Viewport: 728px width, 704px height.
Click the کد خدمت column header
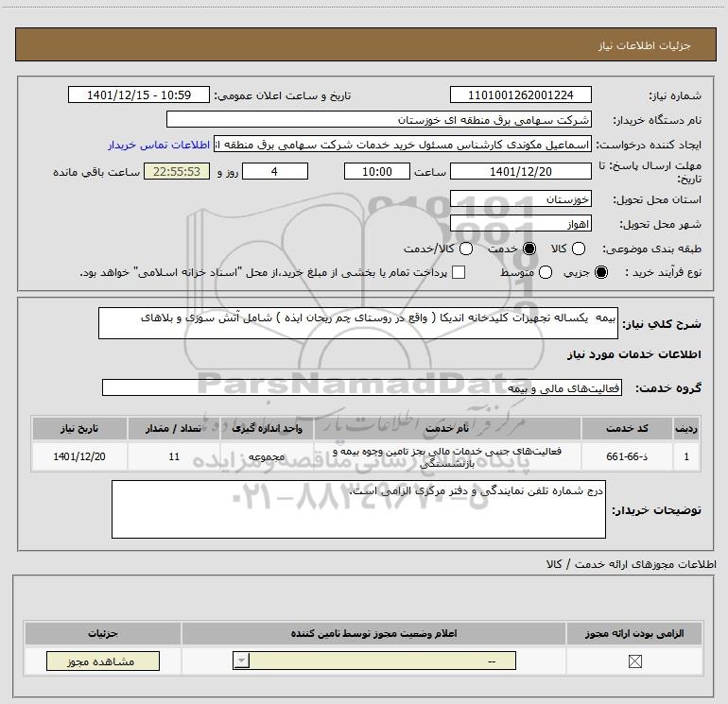pyautogui.click(x=627, y=428)
